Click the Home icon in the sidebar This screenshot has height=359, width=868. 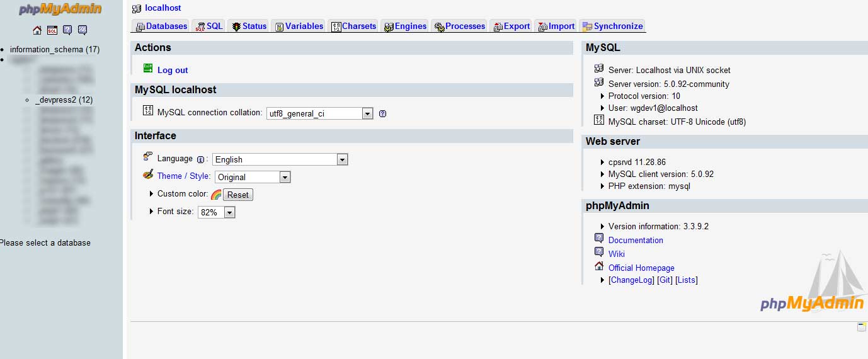(x=37, y=30)
